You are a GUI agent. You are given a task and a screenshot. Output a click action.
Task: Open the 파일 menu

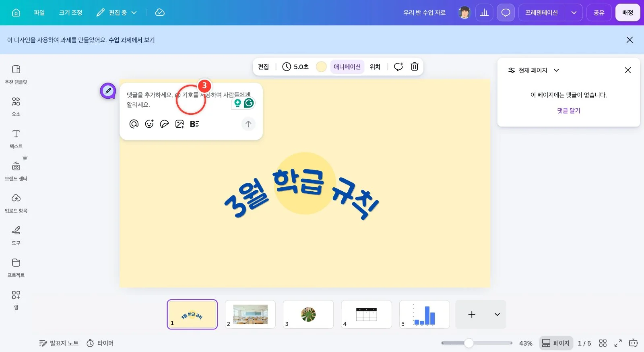pos(39,12)
